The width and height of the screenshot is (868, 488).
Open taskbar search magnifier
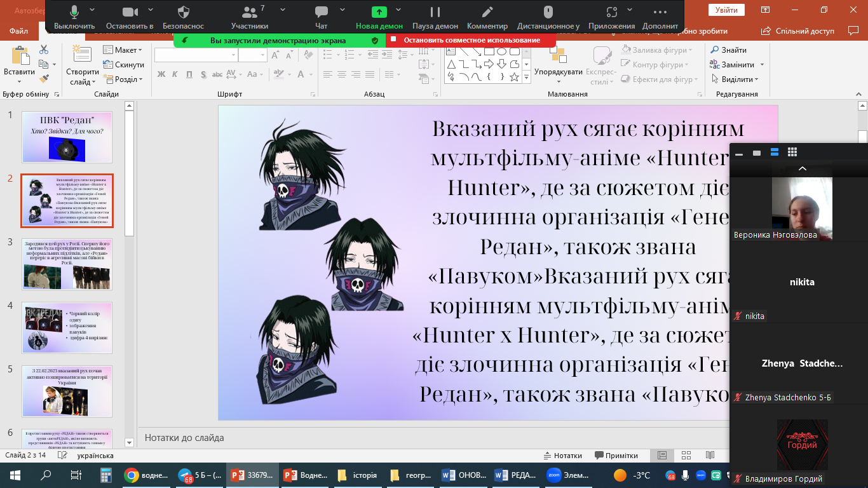coord(46,475)
